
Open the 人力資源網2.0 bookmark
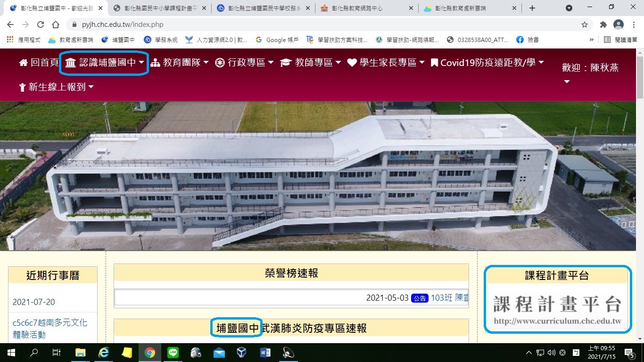(x=216, y=40)
